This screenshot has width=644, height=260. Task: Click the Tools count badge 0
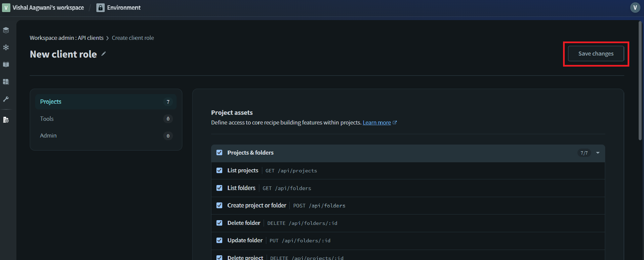point(168,119)
